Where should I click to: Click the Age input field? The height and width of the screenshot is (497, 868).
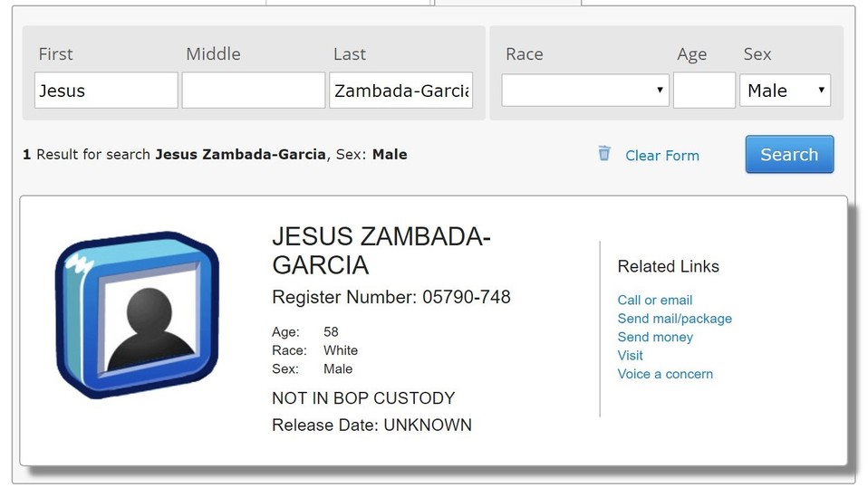pos(704,91)
